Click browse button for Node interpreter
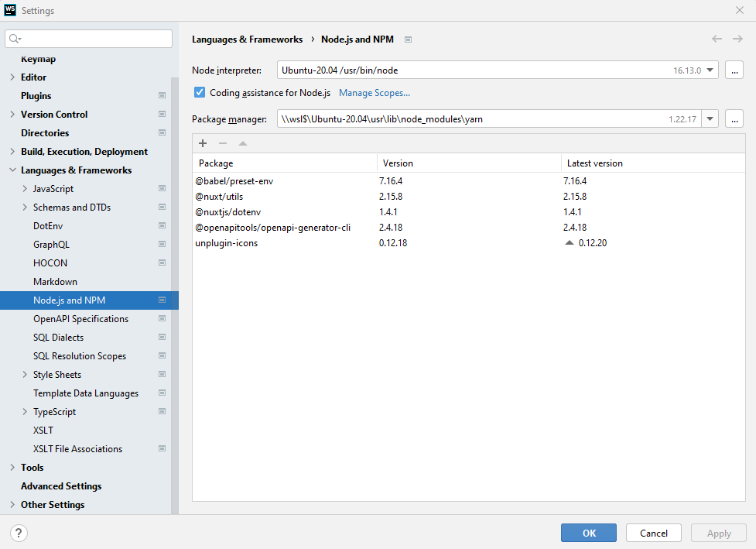The image size is (756, 549). [x=734, y=70]
